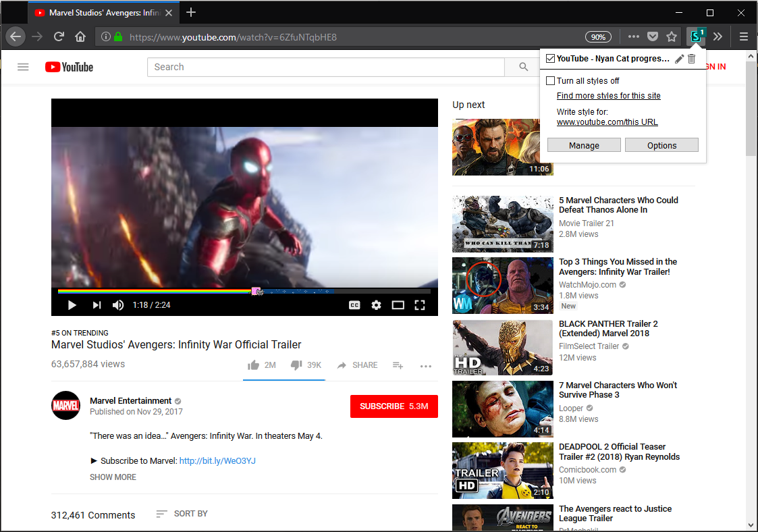Click Marvel channel avatar
The height and width of the screenshot is (532, 758).
(65, 405)
